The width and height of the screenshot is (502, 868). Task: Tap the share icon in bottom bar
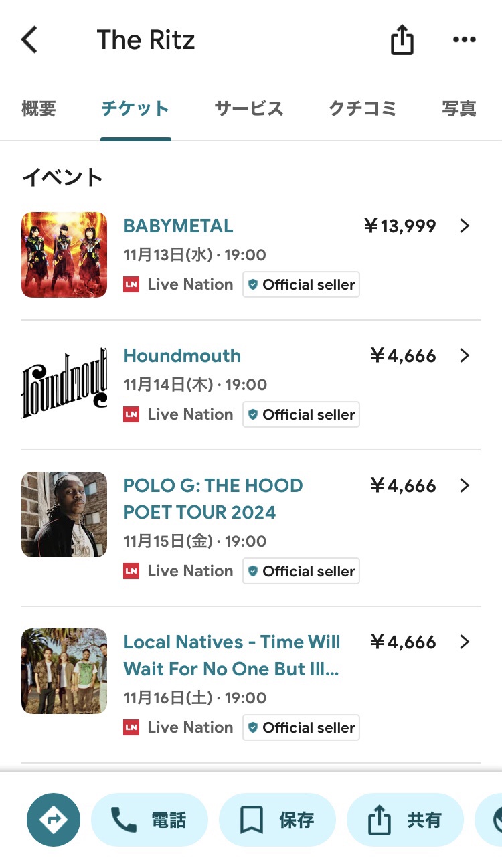coord(380,820)
